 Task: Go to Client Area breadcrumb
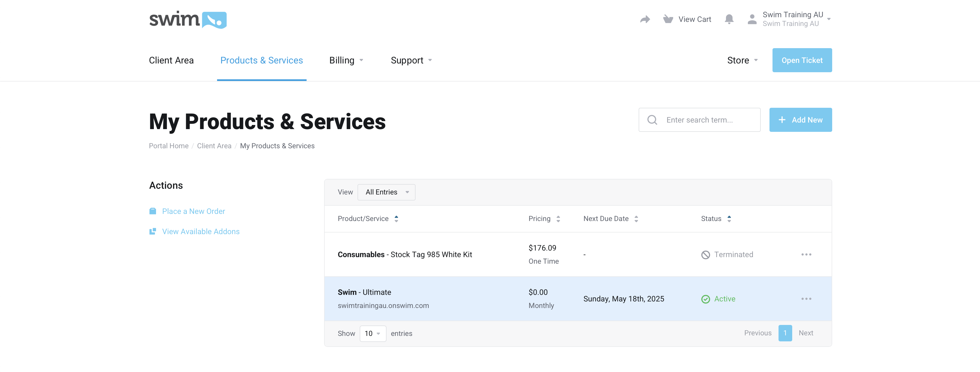[x=214, y=146]
